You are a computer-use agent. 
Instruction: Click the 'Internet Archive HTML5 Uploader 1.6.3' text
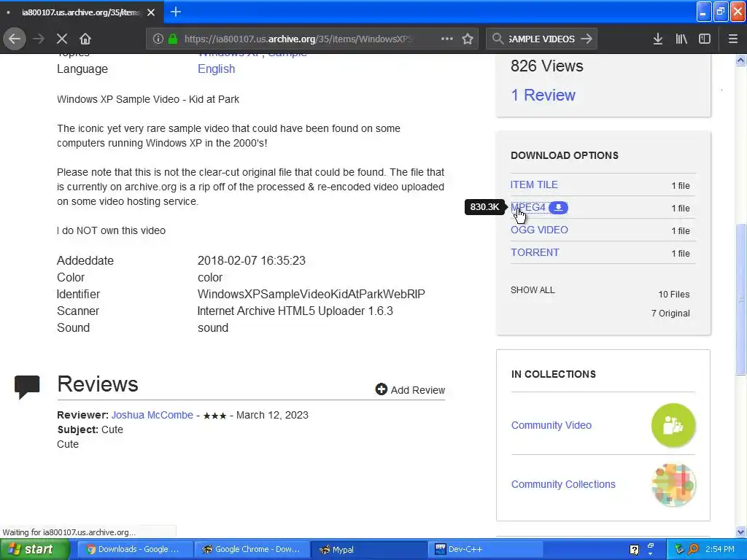(295, 311)
